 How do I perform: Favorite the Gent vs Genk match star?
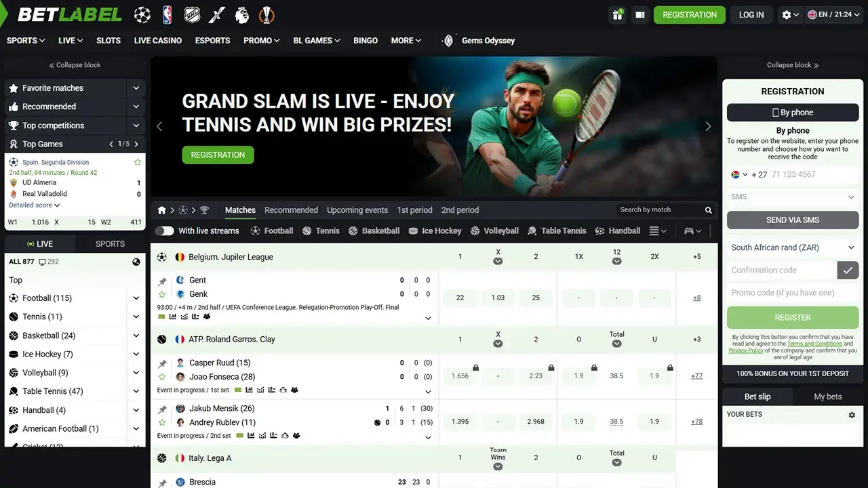click(162, 295)
